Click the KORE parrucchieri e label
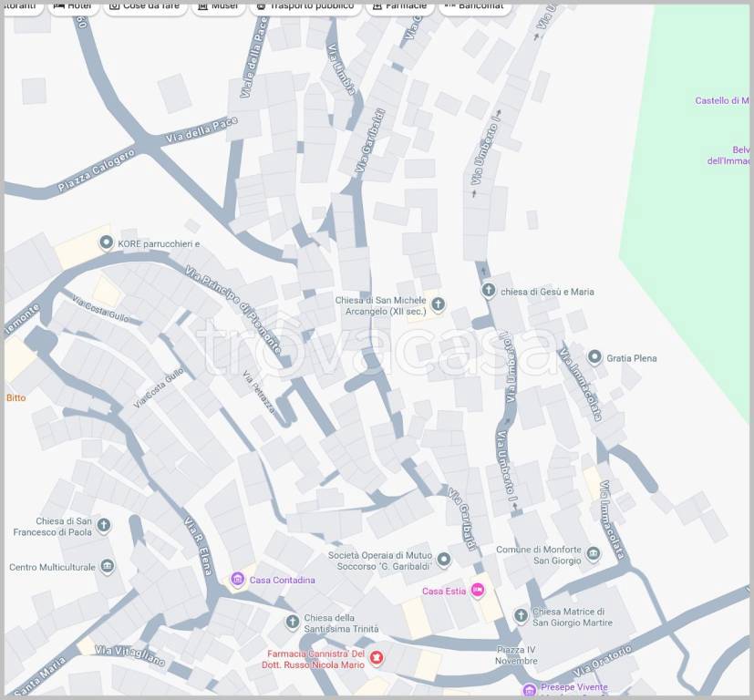This screenshot has width=754, height=700. coord(159,243)
